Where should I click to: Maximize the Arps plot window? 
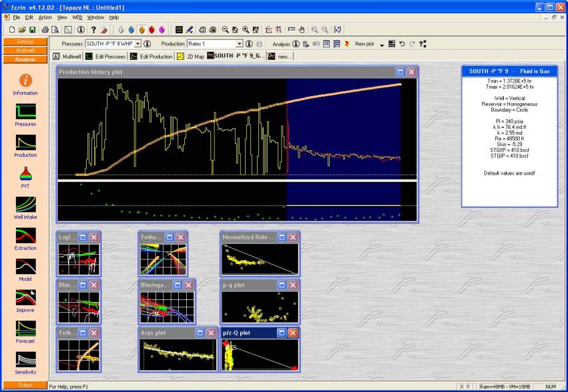(x=200, y=333)
